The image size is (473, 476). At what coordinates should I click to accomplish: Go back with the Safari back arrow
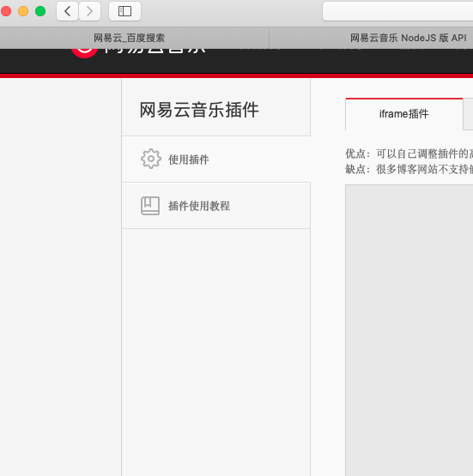pos(67,11)
